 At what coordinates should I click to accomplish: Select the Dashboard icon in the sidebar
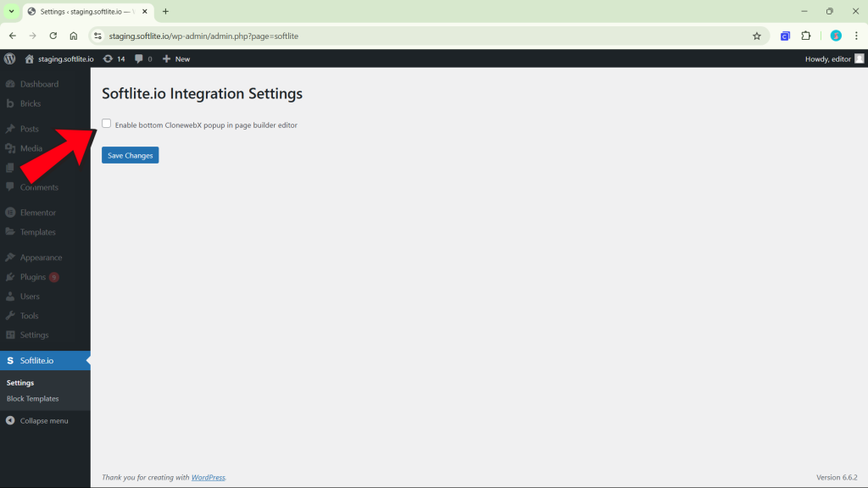point(9,84)
